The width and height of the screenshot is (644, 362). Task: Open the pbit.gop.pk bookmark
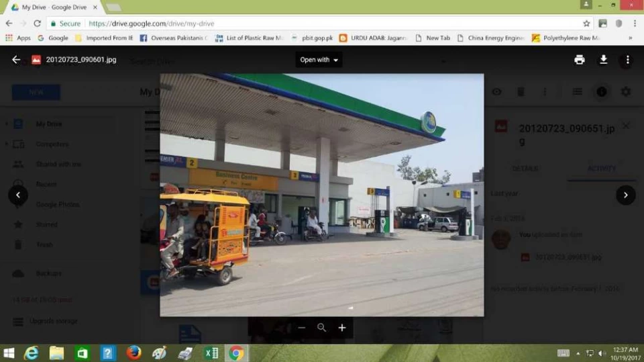(312, 38)
